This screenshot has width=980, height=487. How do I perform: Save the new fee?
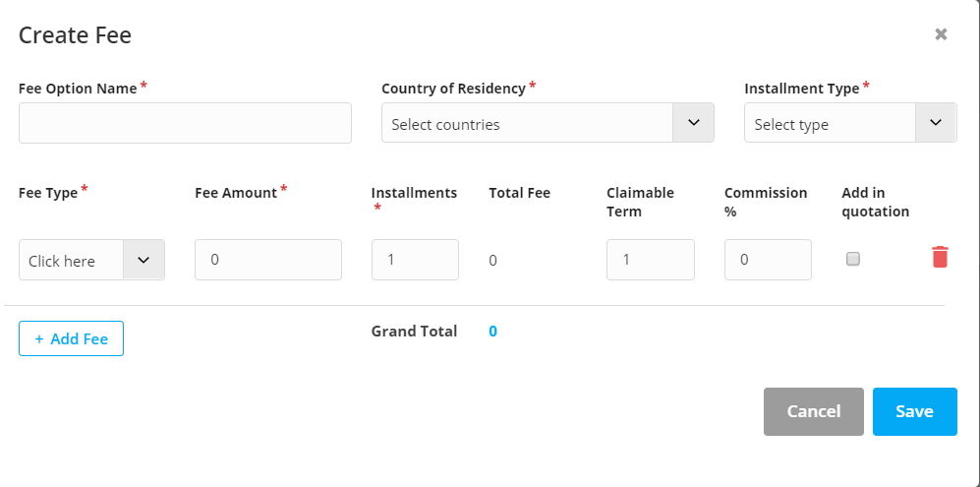(x=914, y=411)
